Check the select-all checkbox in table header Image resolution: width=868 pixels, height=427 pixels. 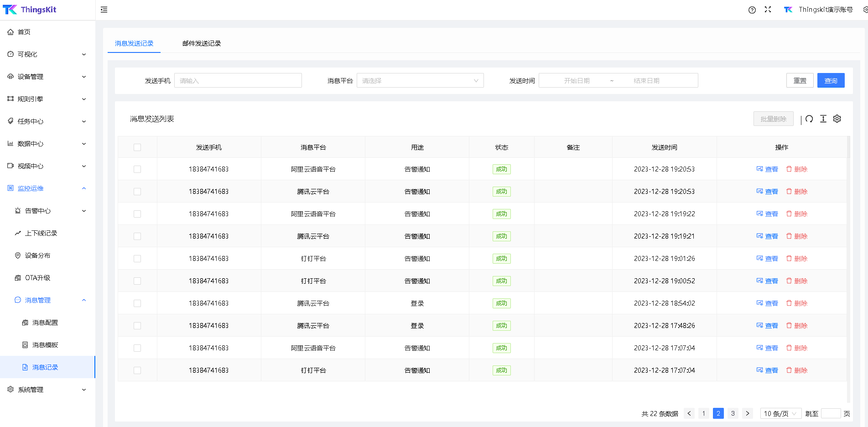137,147
